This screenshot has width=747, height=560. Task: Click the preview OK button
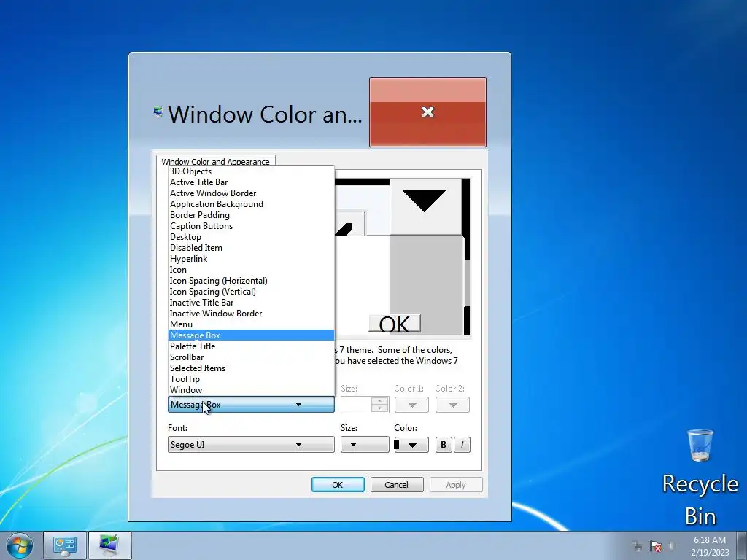[395, 324]
